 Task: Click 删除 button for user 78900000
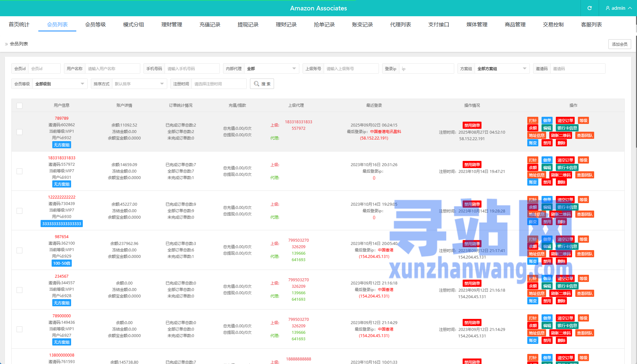pyautogui.click(x=561, y=341)
